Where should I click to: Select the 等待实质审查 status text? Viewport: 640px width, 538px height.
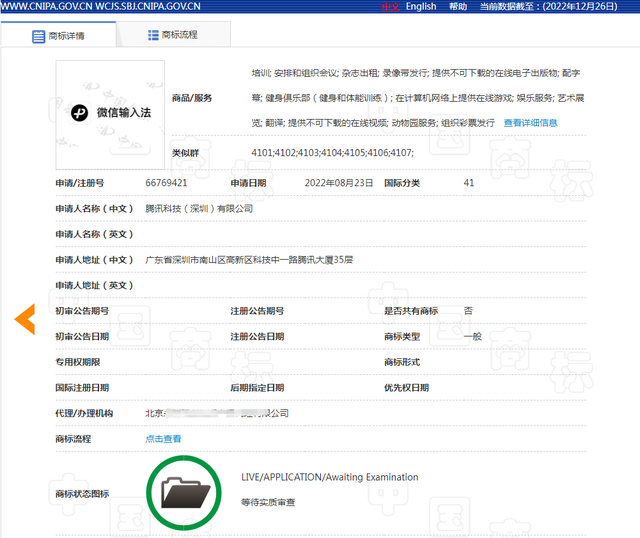268,502
